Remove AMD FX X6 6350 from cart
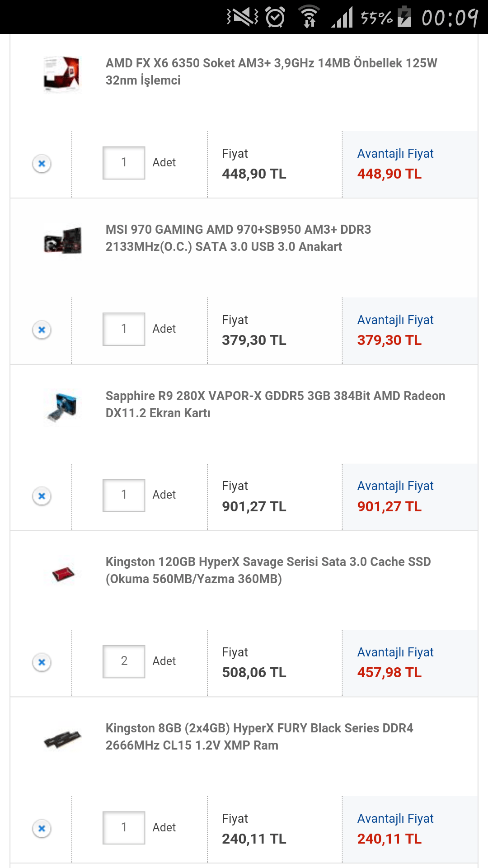Screen dimensions: 488x868 coord(41,163)
